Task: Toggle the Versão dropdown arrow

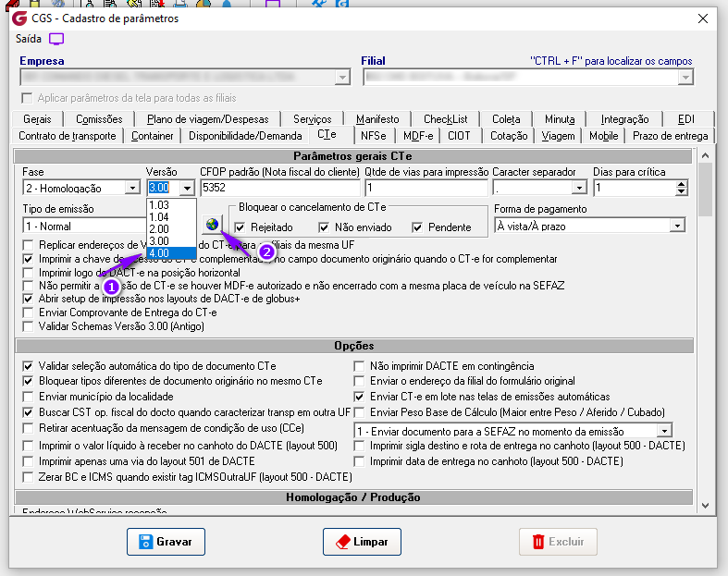Action: [187, 188]
